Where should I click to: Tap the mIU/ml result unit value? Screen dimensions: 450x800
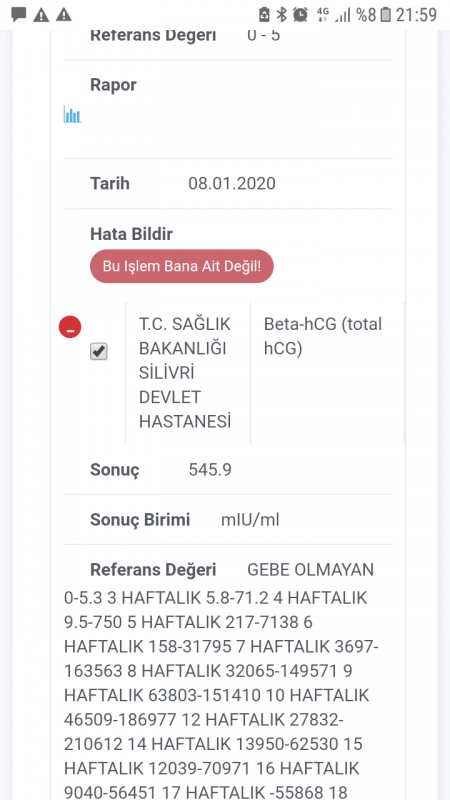click(250, 520)
